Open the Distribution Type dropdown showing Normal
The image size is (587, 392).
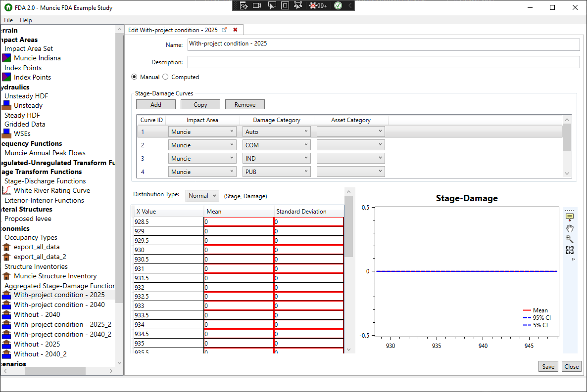(x=202, y=196)
